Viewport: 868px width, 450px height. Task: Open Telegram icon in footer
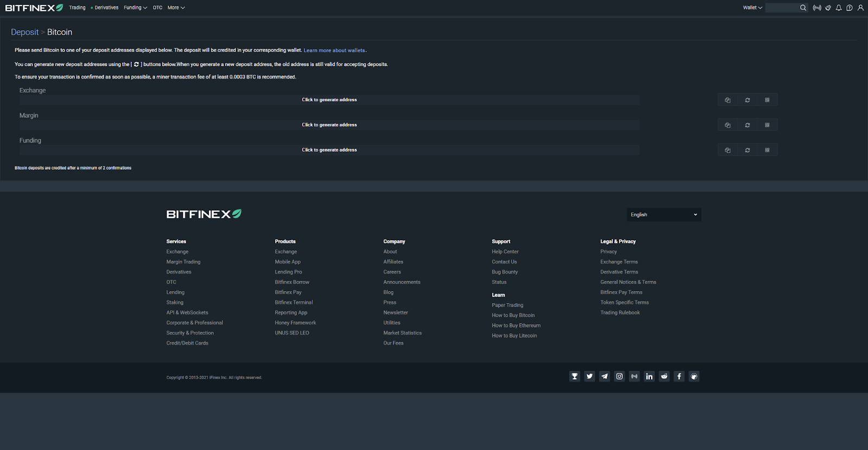coord(604,376)
